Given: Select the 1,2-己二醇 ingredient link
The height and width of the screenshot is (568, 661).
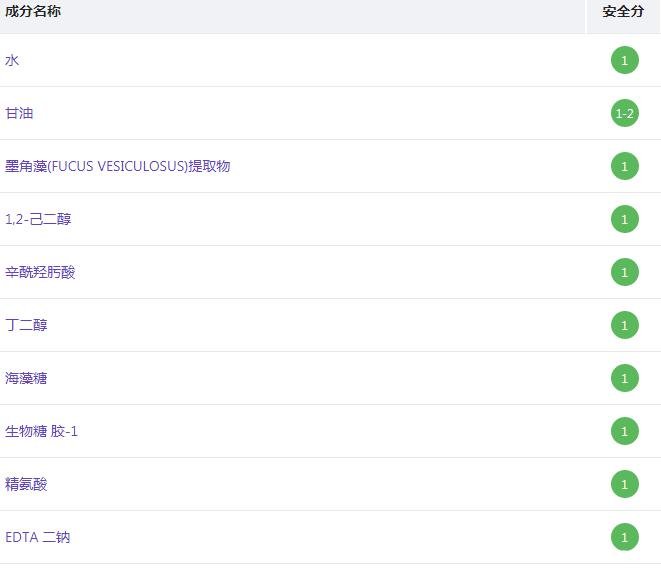Looking at the screenshot, I should [x=38, y=219].
